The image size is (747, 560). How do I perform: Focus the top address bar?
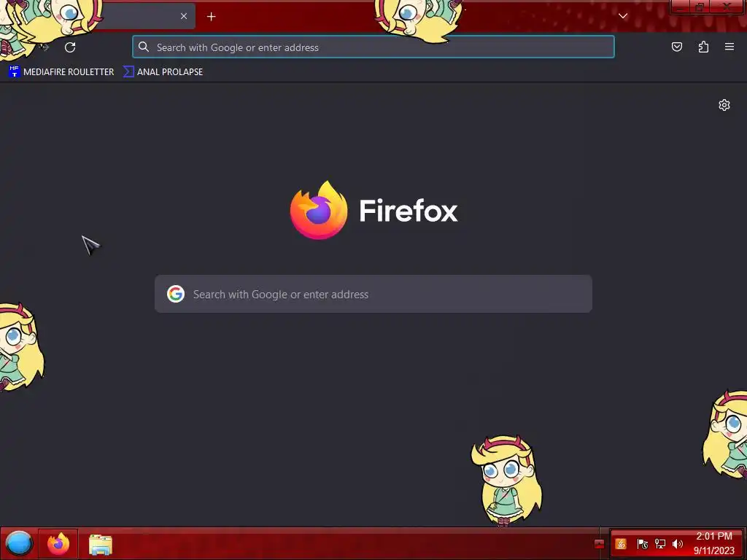(373, 47)
